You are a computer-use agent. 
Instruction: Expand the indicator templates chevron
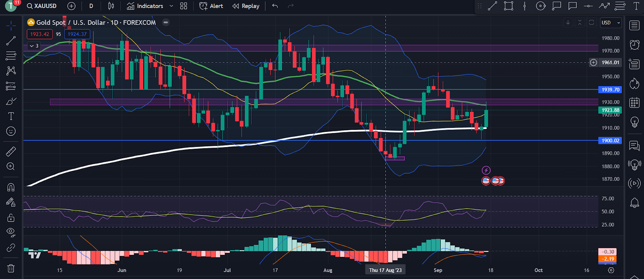pos(171,6)
